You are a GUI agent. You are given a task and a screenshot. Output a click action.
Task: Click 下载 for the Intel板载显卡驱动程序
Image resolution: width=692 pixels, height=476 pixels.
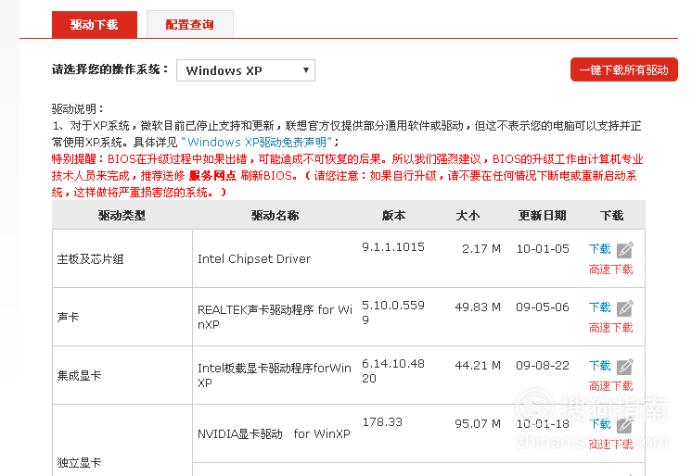pos(600,366)
